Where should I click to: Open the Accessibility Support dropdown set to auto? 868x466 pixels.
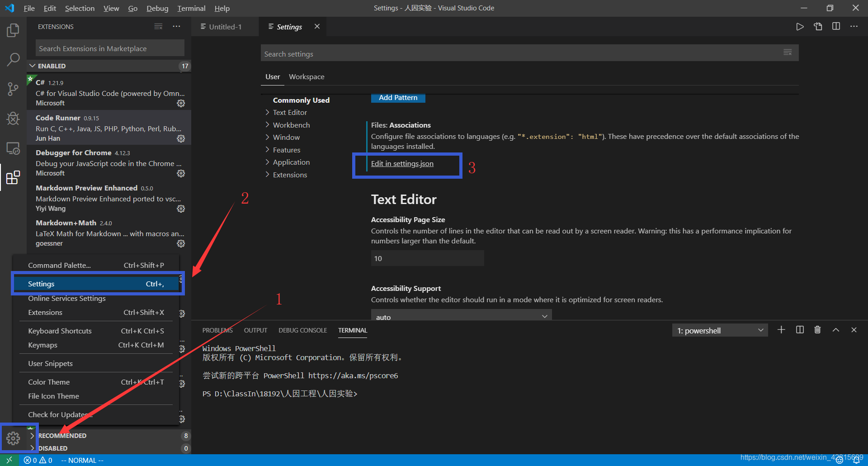coord(461,316)
